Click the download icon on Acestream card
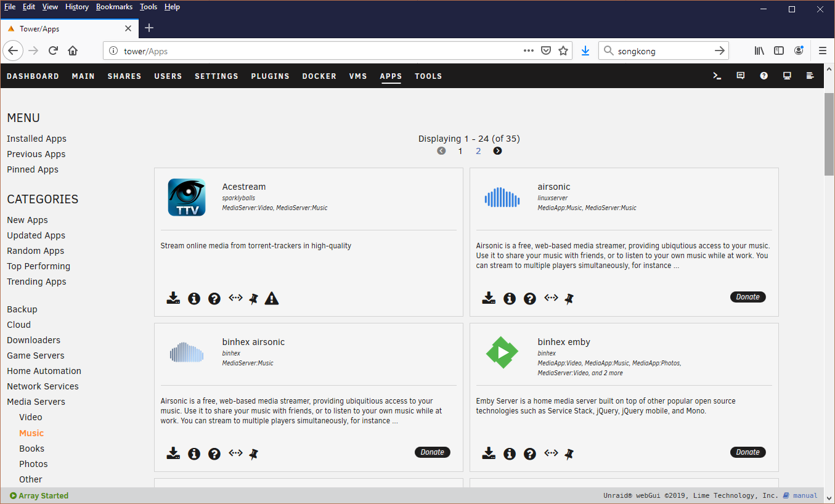 coord(173,299)
